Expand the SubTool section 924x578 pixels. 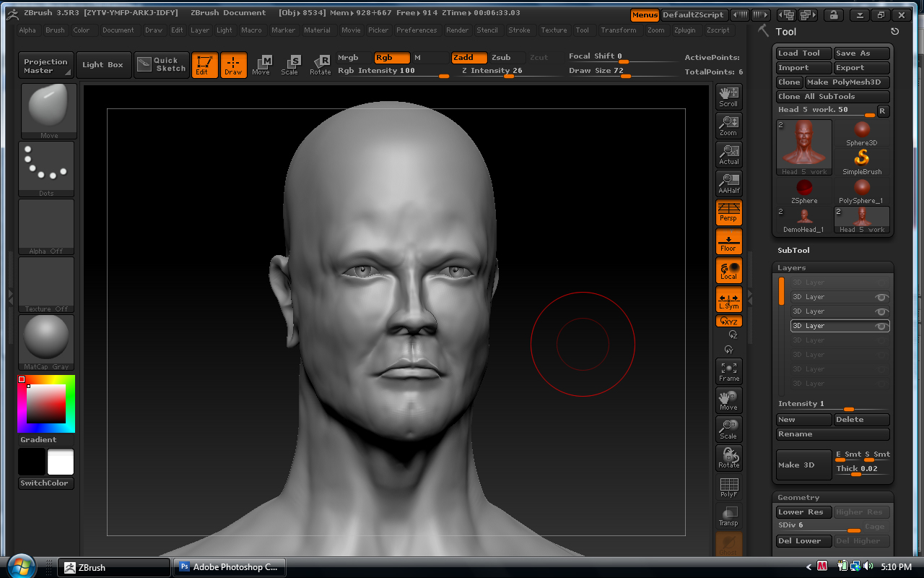click(x=793, y=250)
